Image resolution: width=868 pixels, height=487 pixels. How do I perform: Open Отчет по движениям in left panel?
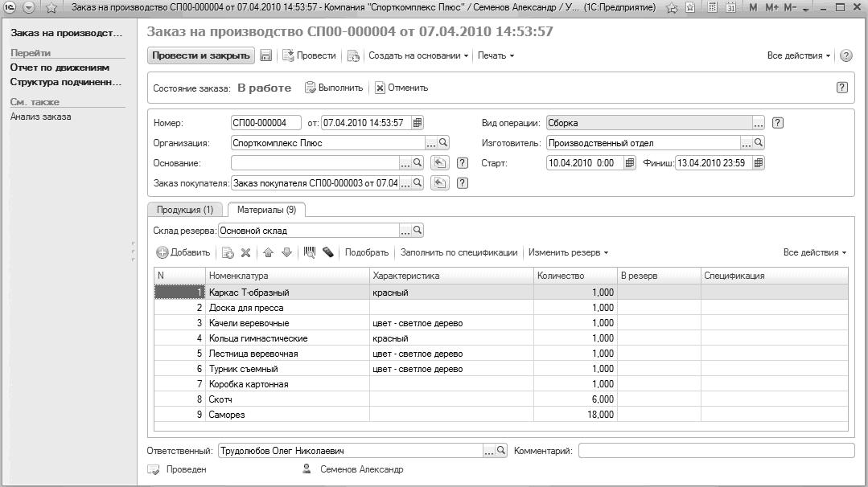(x=60, y=68)
